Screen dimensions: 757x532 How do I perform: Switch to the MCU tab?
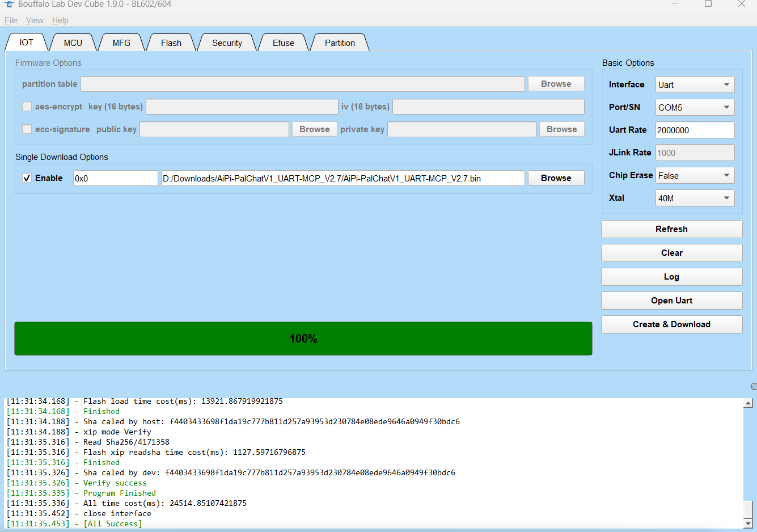[73, 43]
